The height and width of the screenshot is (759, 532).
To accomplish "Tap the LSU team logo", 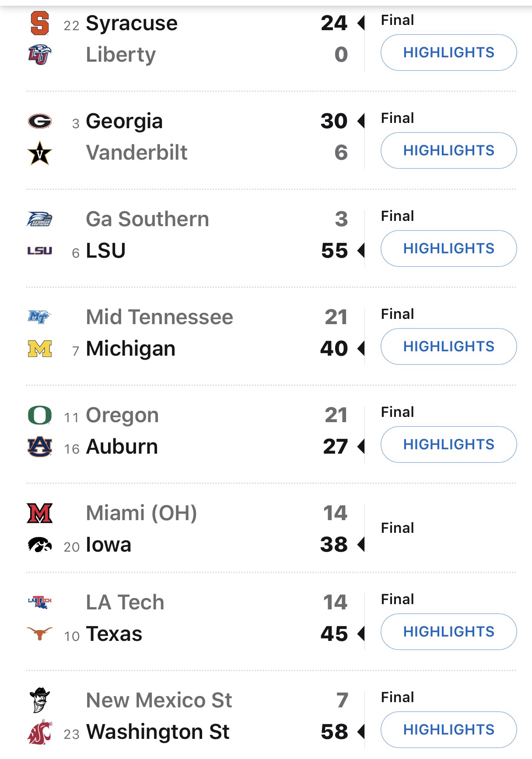I will (39, 251).
